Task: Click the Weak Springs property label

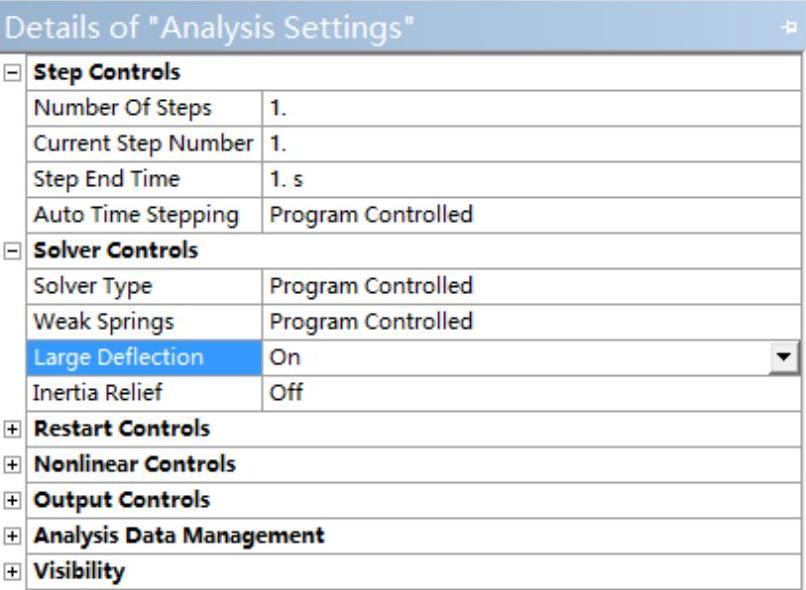Action: 104,322
